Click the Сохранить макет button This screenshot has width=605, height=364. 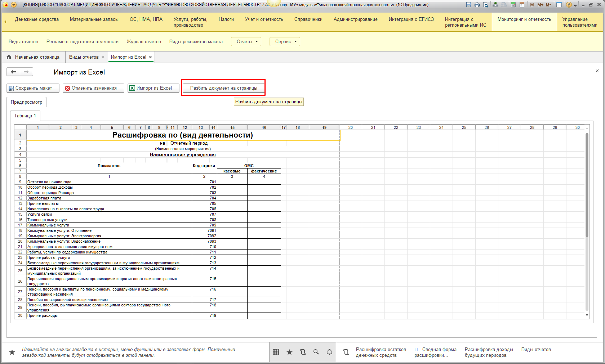pos(33,88)
